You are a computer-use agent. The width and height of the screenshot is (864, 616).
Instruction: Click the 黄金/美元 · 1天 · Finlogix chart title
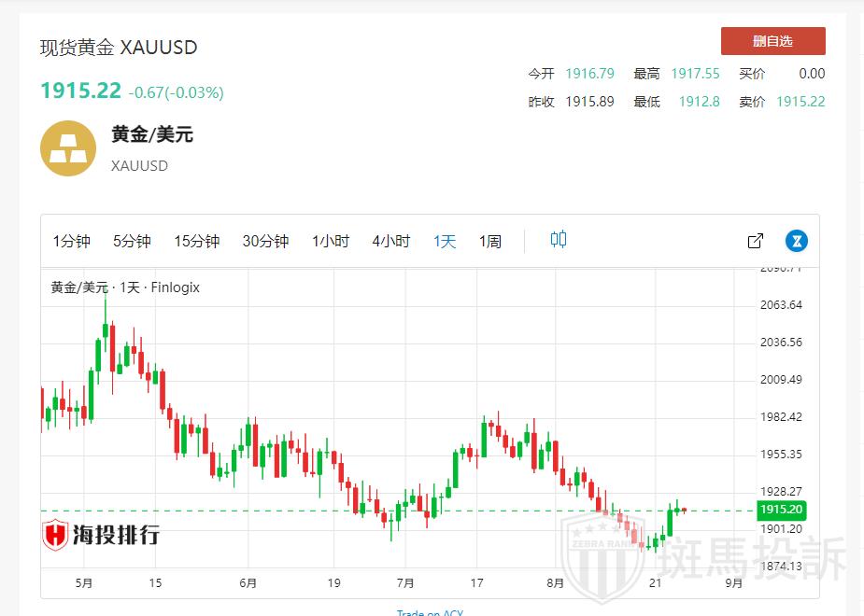coord(125,287)
